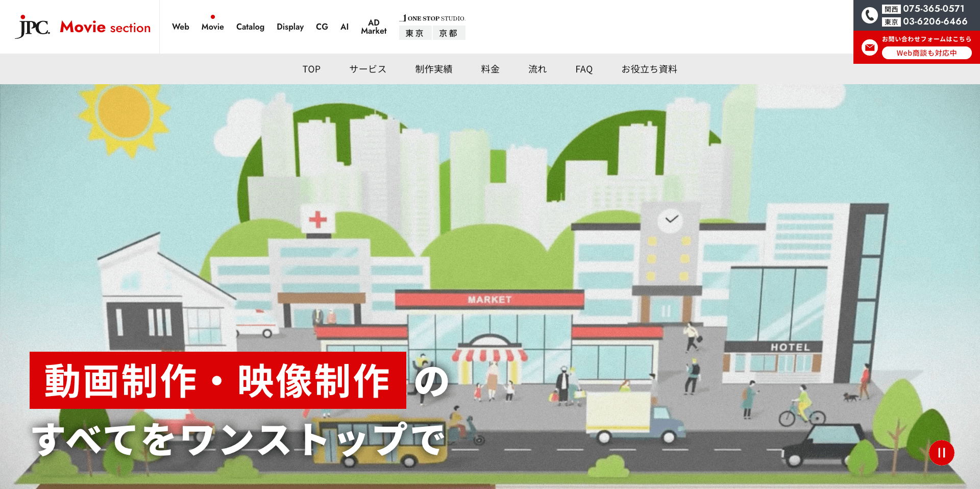This screenshot has width=980, height=489.
Task: Open the Display section link
Action: coord(290,27)
